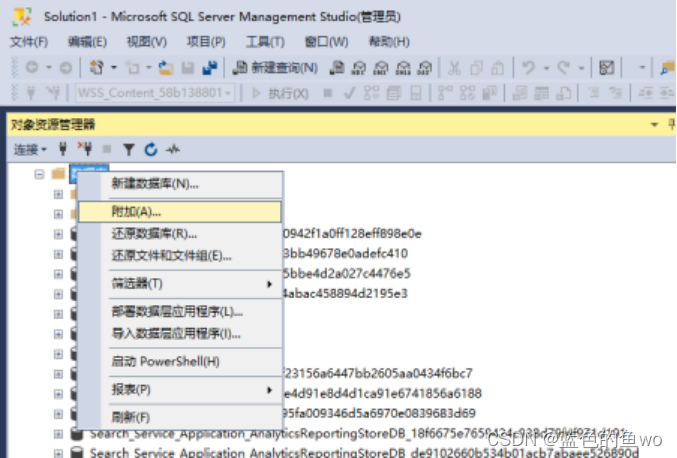Image resolution: width=677 pixels, height=458 pixels.
Task: Click the Uncomment selected lines icon
Action: coord(615,93)
